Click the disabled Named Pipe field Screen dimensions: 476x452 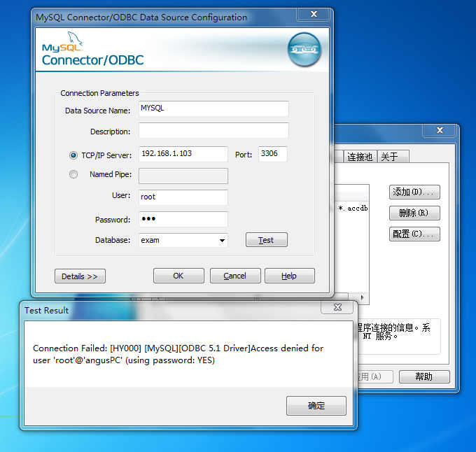pos(183,176)
